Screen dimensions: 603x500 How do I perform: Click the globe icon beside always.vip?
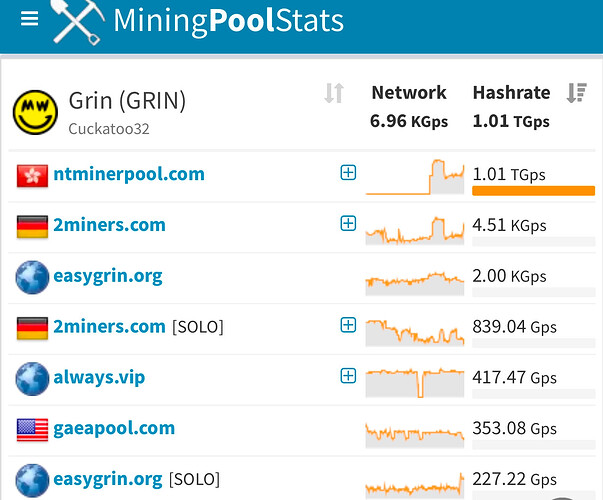click(x=32, y=379)
